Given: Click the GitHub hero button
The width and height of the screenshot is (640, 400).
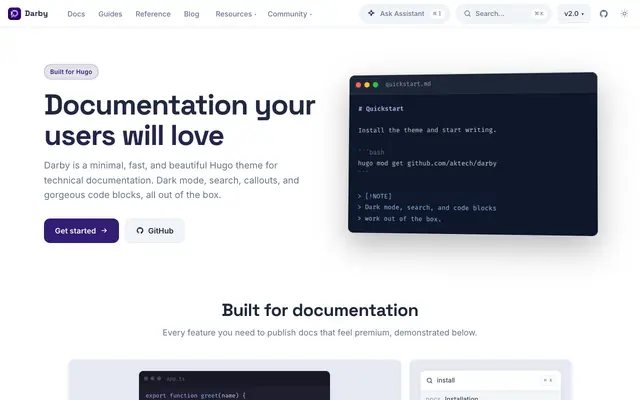Looking at the screenshot, I should pos(155,231).
